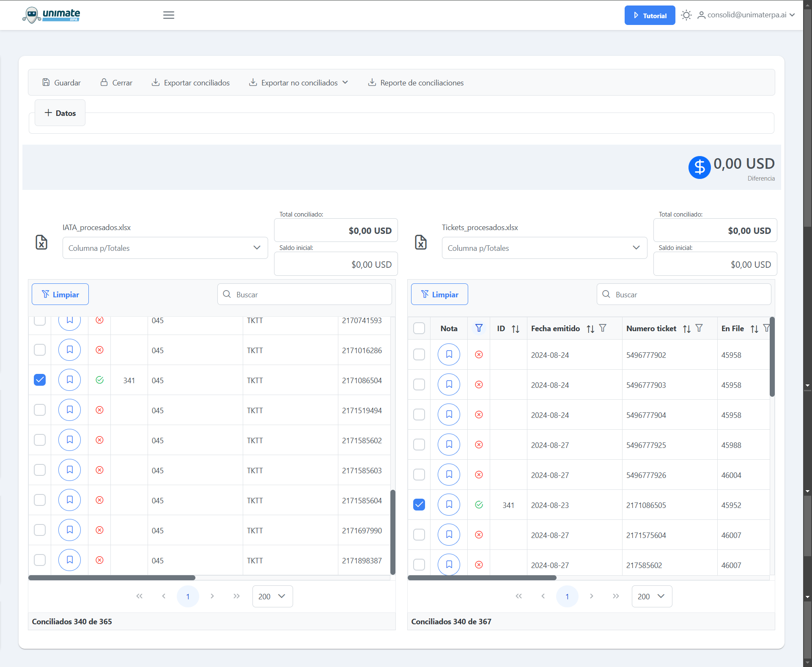Viewport: 812px width, 667px height.
Task: Go to first page in Tickets pagination
Action: pyautogui.click(x=518, y=596)
